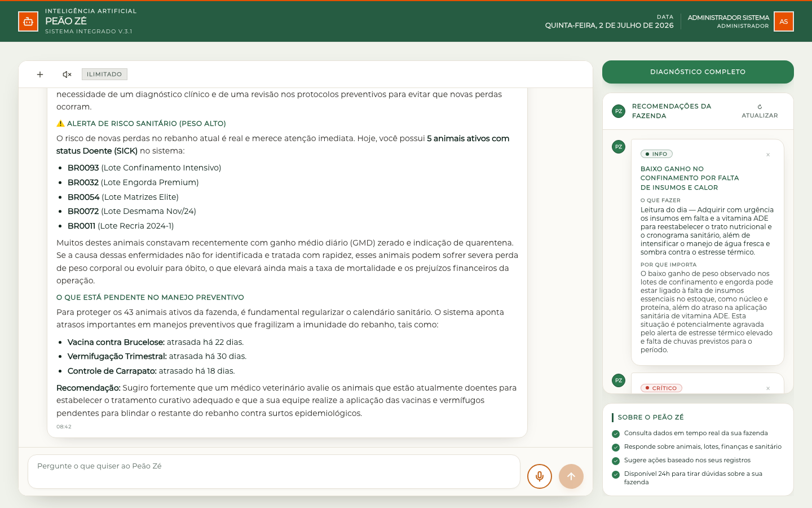Screen dimensions: 812x508
Task: Click Vacina contra Brucelose item
Action: 156,342
